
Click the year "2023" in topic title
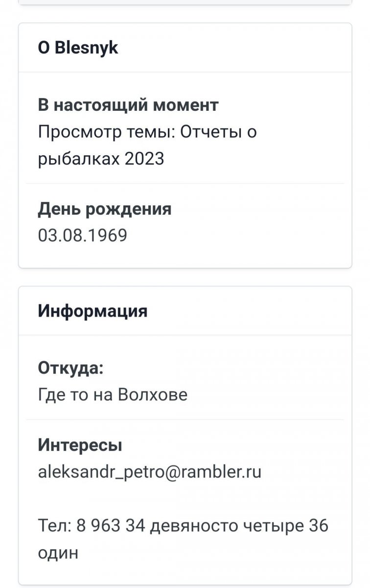(x=144, y=159)
